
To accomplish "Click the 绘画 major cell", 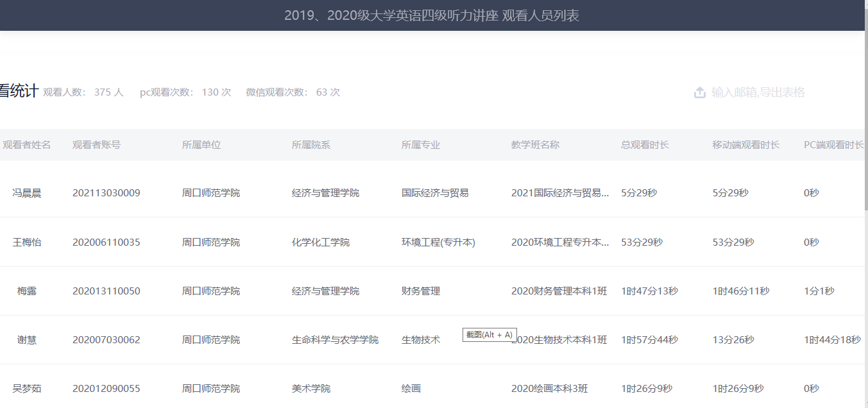I will click(411, 389).
